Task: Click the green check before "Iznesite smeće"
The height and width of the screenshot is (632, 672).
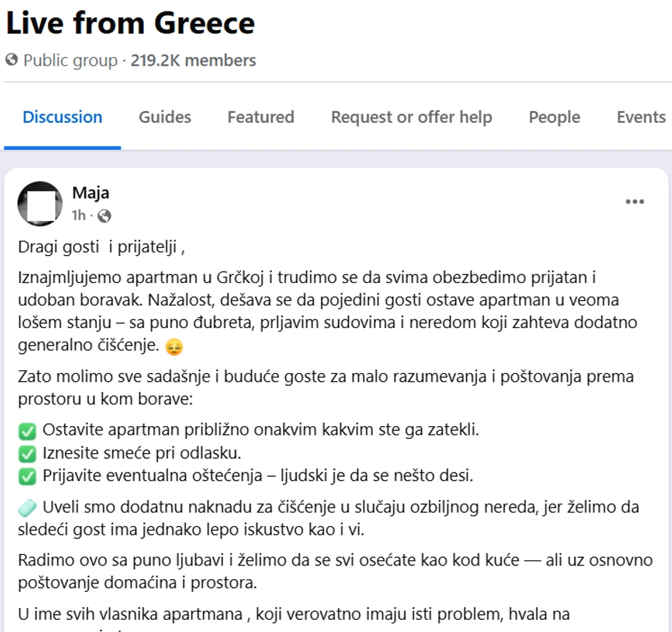Action: coord(27,453)
